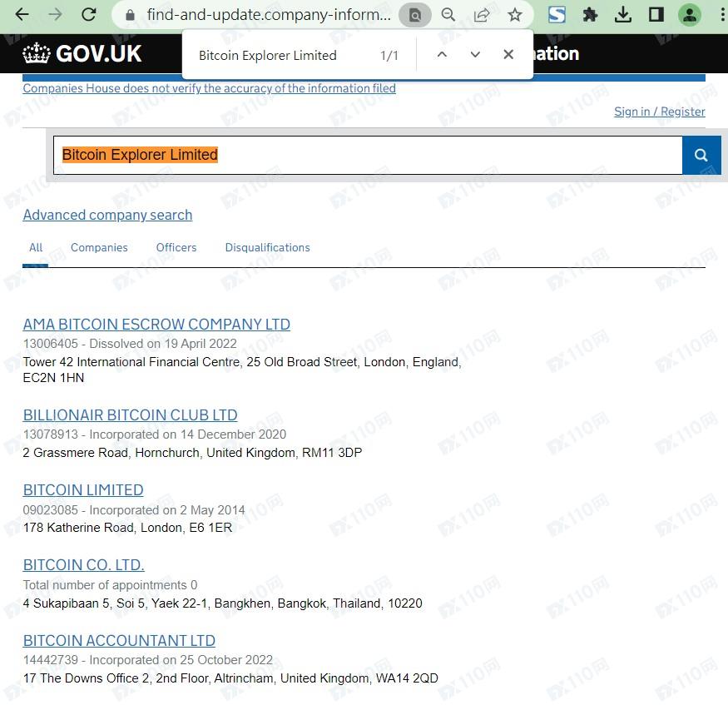Switch to the Officers tab

tap(176, 247)
